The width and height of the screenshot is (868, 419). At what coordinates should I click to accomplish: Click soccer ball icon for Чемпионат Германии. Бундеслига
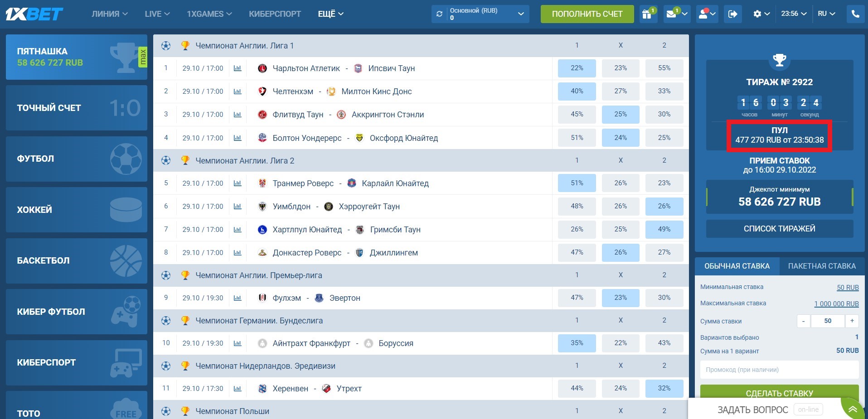tap(166, 321)
